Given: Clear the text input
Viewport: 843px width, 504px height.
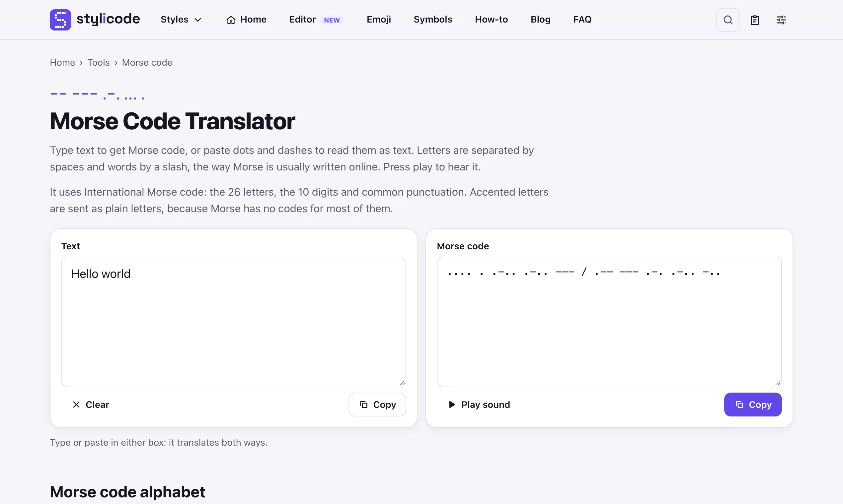Looking at the screenshot, I should pyautogui.click(x=91, y=405).
